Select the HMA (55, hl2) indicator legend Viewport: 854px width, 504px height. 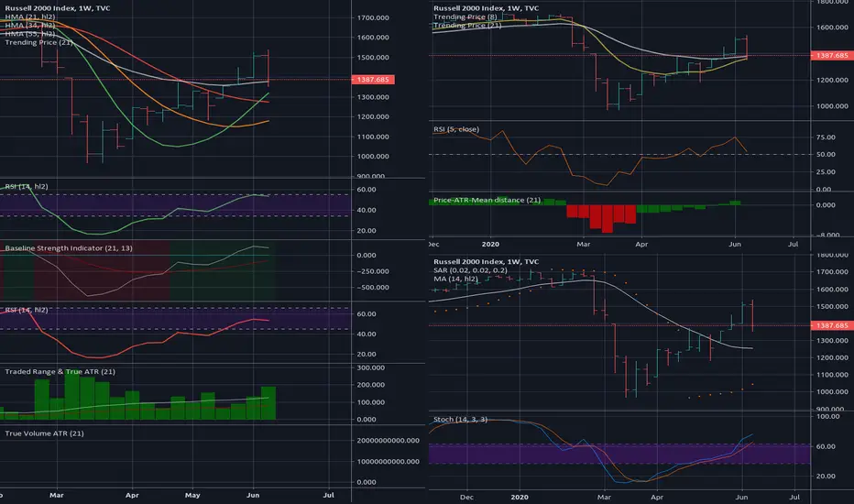tap(30, 34)
